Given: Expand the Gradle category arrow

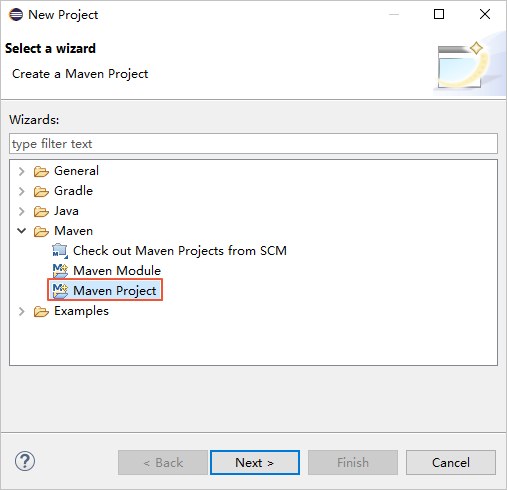Looking at the screenshot, I should [22, 191].
